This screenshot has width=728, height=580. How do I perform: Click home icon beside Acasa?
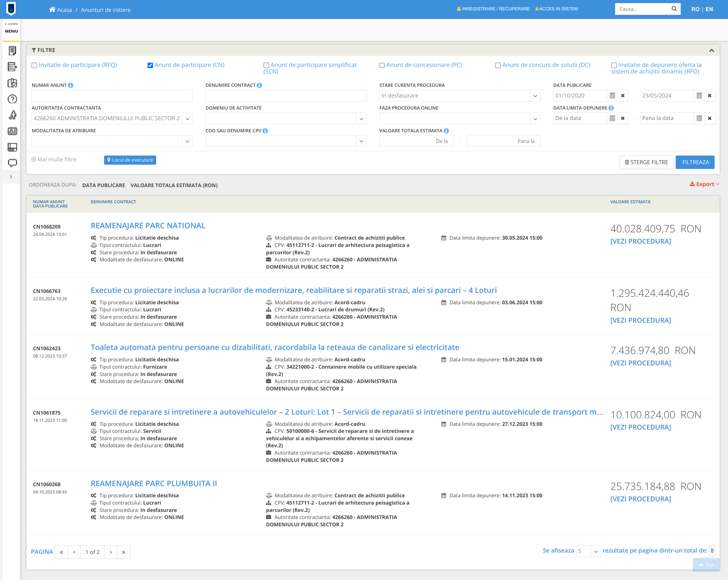click(52, 9)
